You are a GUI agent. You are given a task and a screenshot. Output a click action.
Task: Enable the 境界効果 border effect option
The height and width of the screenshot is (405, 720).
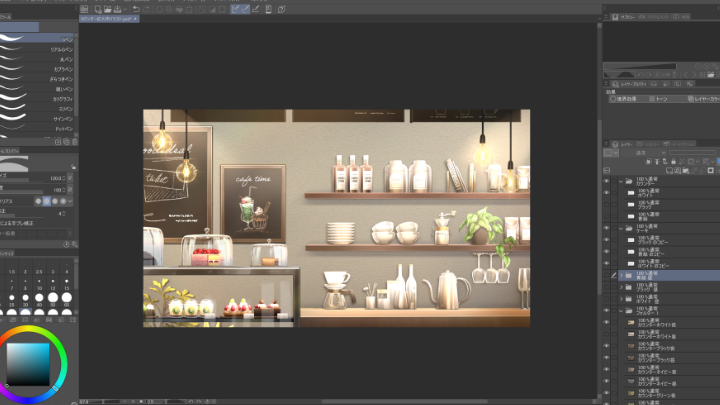coord(623,99)
